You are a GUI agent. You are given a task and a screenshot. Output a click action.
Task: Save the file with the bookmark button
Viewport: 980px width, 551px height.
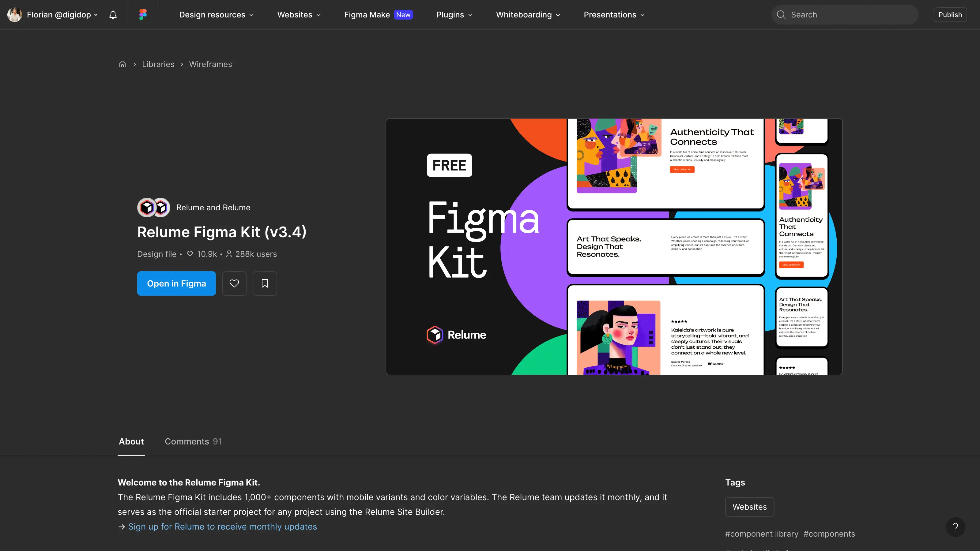click(265, 283)
